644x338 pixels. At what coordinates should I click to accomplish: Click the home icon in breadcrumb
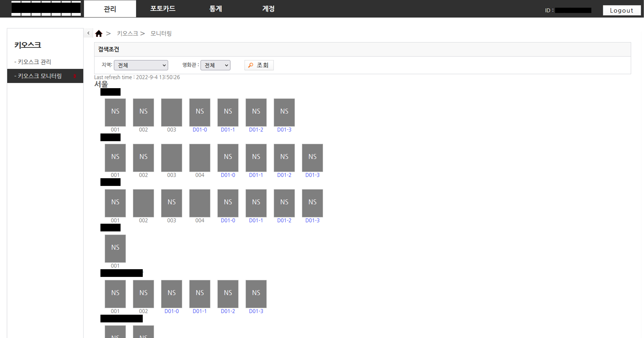pyautogui.click(x=99, y=33)
